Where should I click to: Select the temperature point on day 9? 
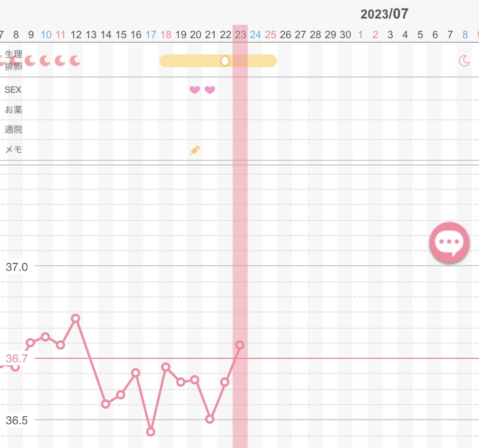pyautogui.click(x=30, y=343)
